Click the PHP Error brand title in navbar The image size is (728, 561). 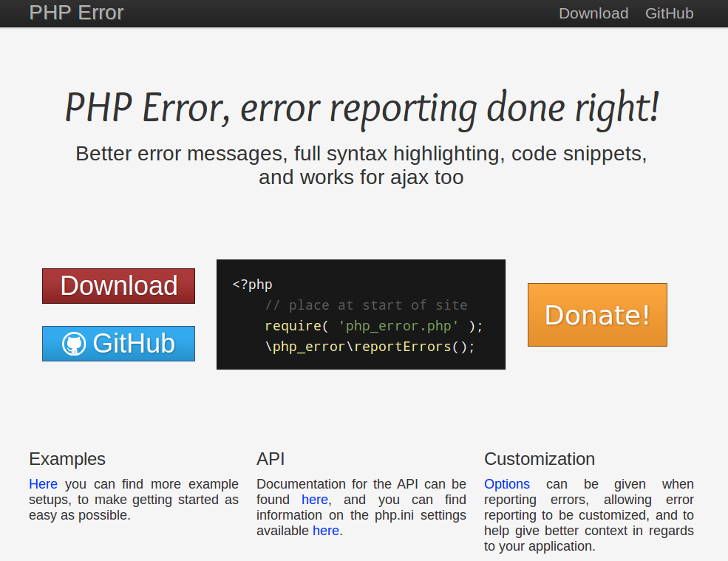76,13
